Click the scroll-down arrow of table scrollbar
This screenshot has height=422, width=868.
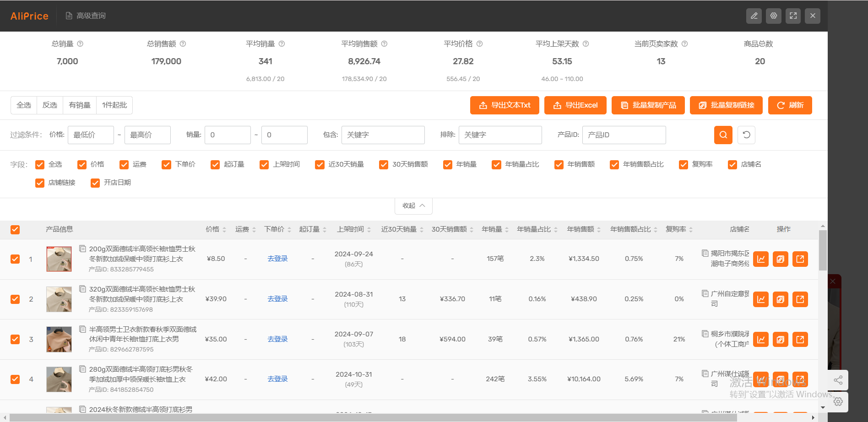pyautogui.click(x=823, y=407)
